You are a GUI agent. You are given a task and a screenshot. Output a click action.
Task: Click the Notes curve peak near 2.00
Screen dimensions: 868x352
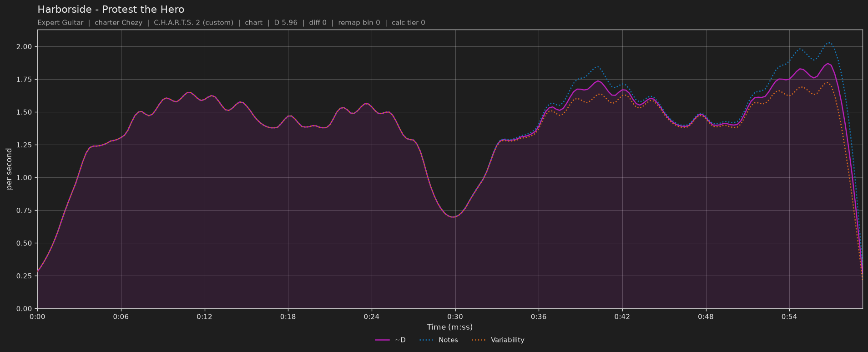click(829, 43)
